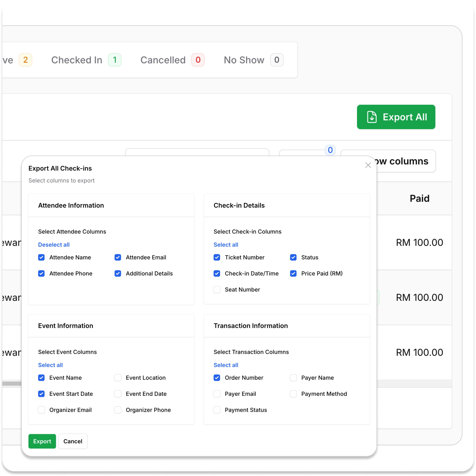476x476 pixels.
Task: Toggle the Organizer Phone checkbox
Action: point(118,410)
